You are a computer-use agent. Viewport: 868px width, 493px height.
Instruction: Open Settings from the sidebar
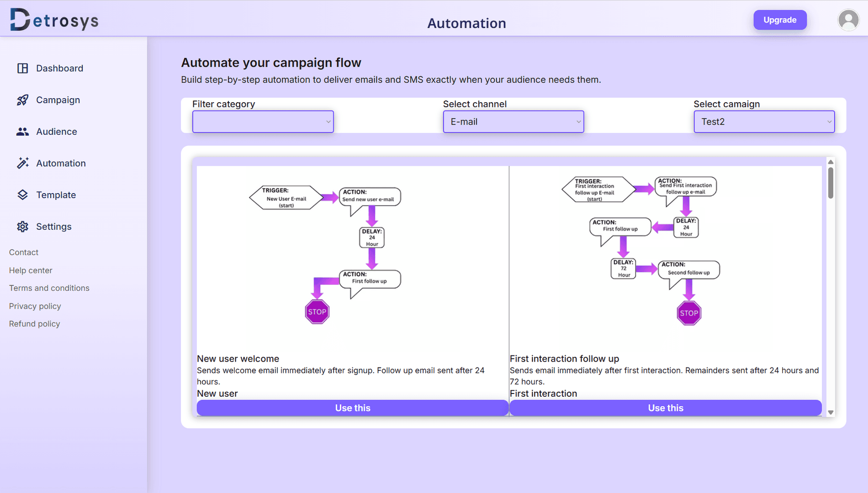point(54,226)
